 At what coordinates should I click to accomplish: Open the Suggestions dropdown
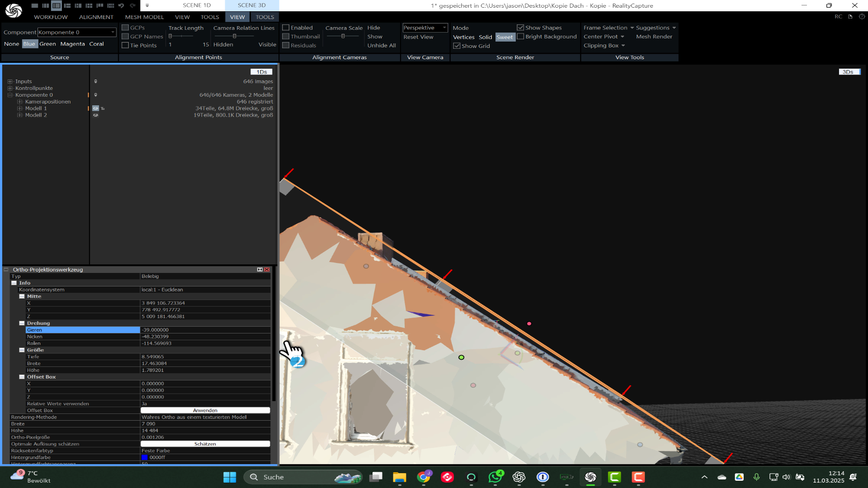coord(656,28)
